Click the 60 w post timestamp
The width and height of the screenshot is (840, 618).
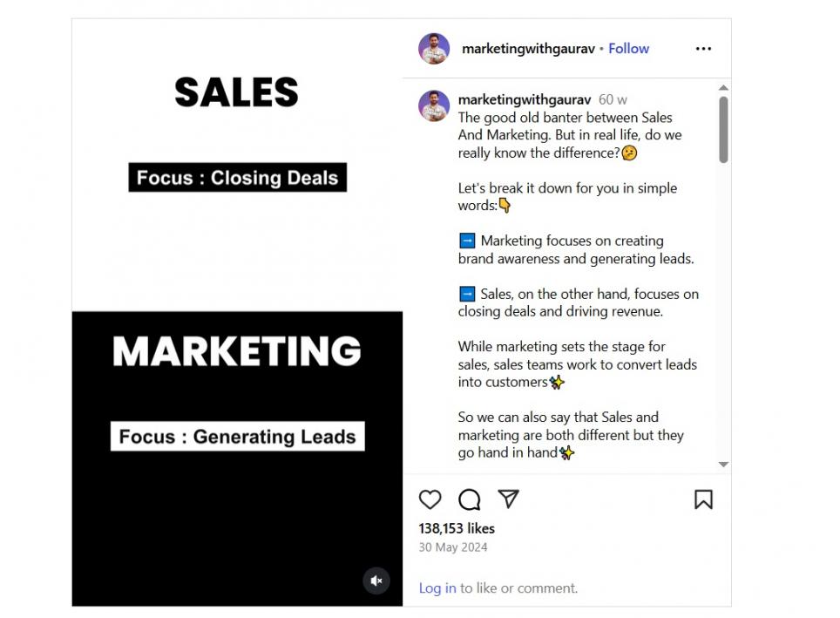(x=613, y=100)
